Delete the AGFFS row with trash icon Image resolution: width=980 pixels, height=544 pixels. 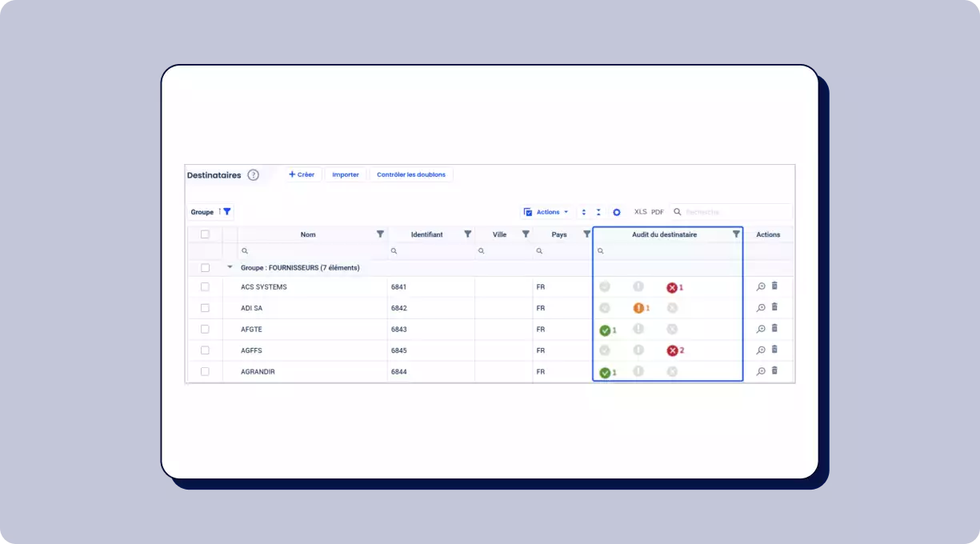[774, 350]
